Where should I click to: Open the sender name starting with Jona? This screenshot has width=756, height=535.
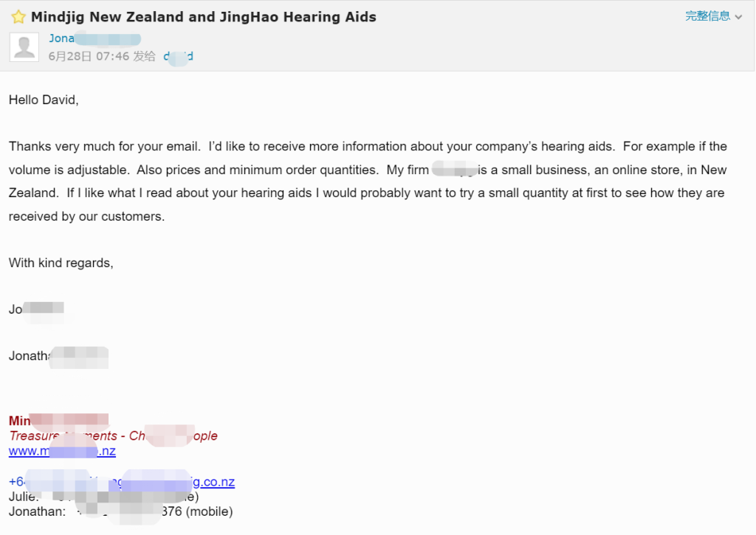(94, 38)
